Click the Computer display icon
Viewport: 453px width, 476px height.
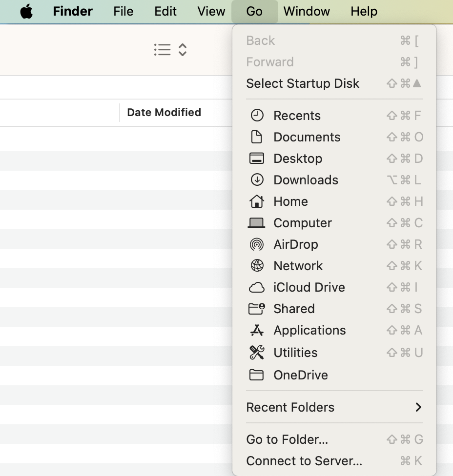pos(256,223)
